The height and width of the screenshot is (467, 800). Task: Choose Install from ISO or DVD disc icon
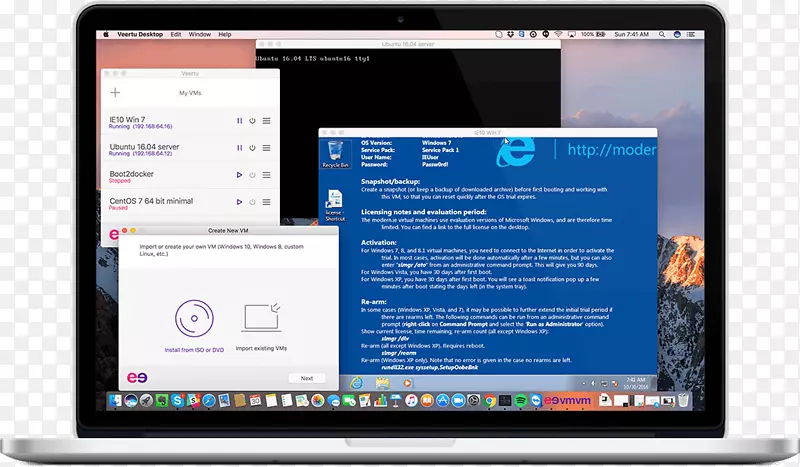[194, 318]
